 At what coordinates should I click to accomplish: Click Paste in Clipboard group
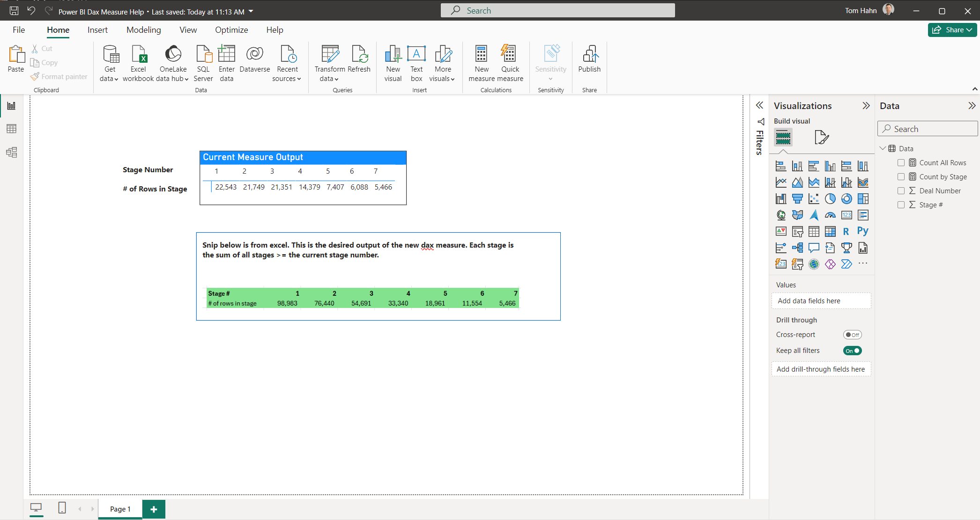click(x=16, y=59)
